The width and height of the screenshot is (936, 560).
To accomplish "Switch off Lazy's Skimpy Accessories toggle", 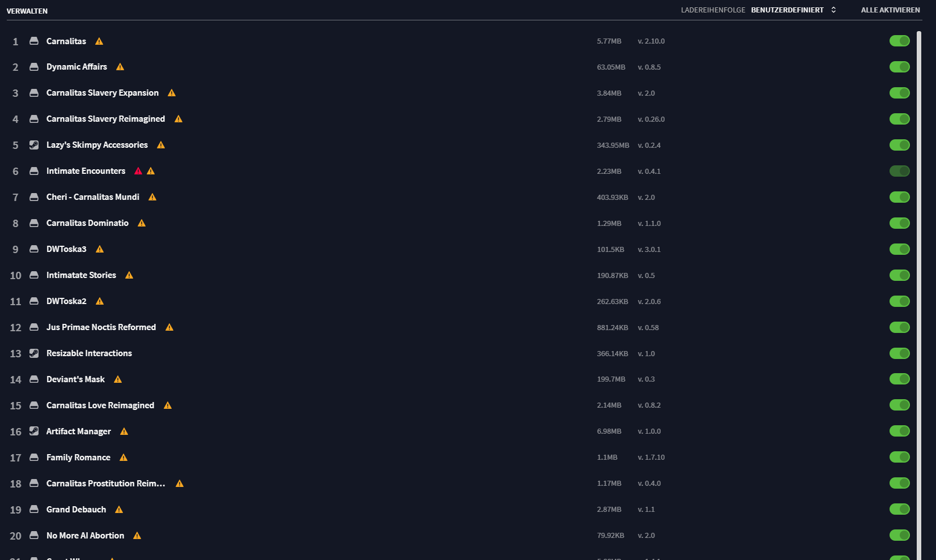I will pyautogui.click(x=900, y=145).
